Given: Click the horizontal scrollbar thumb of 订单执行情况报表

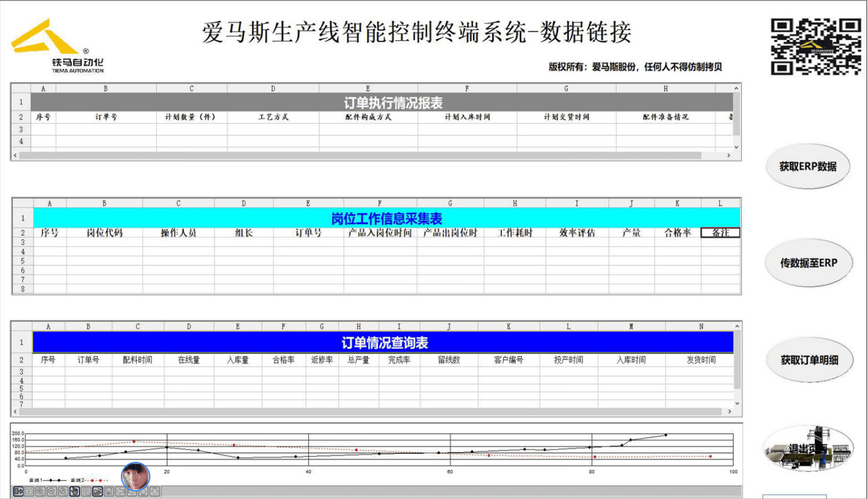Looking at the screenshot, I should pyautogui.click(x=360, y=156).
